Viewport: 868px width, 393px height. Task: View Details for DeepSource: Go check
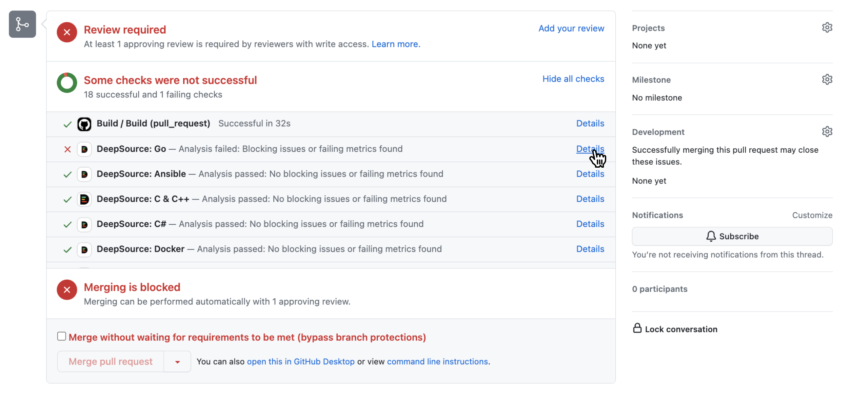click(590, 149)
